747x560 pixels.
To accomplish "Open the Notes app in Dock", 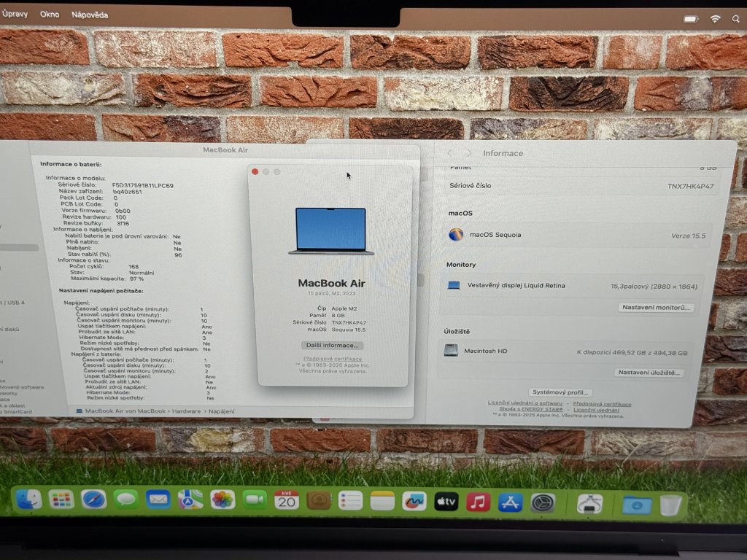I will [x=382, y=501].
